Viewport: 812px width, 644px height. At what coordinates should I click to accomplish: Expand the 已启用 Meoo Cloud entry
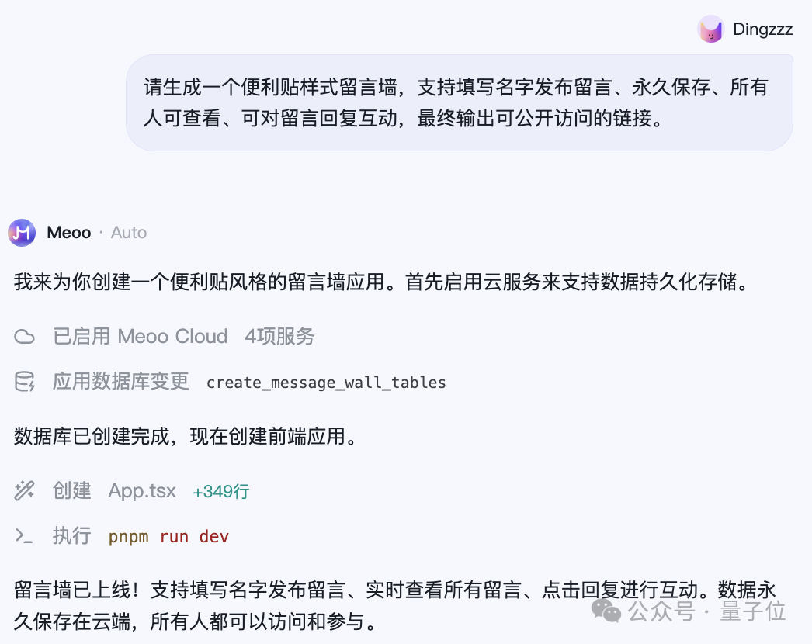[x=136, y=336]
